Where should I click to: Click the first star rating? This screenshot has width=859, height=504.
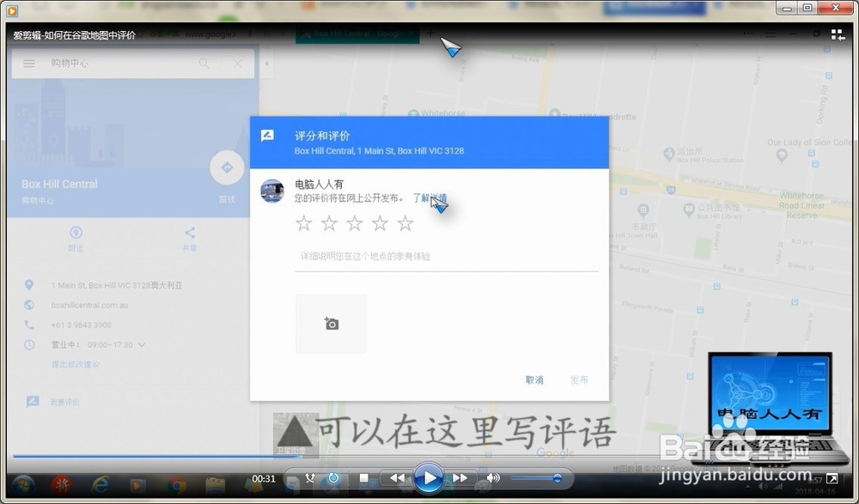[x=303, y=223]
